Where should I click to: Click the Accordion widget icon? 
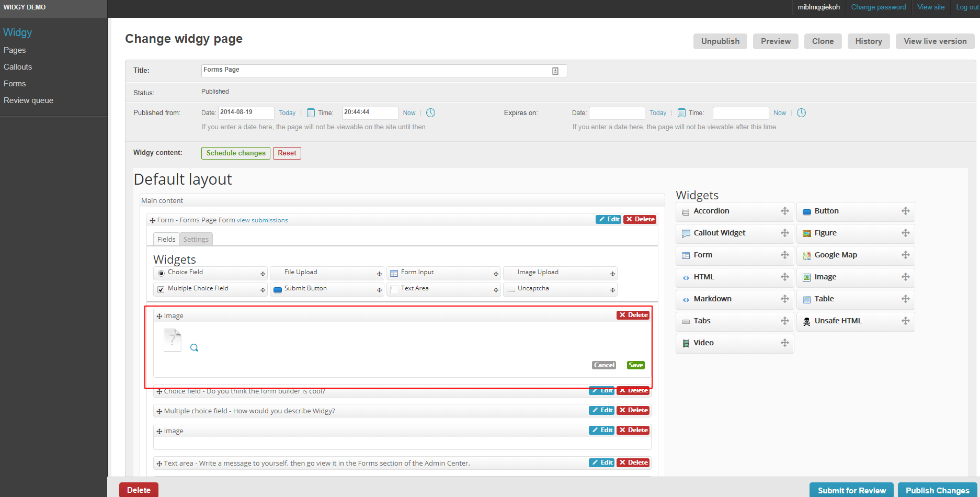click(x=686, y=211)
